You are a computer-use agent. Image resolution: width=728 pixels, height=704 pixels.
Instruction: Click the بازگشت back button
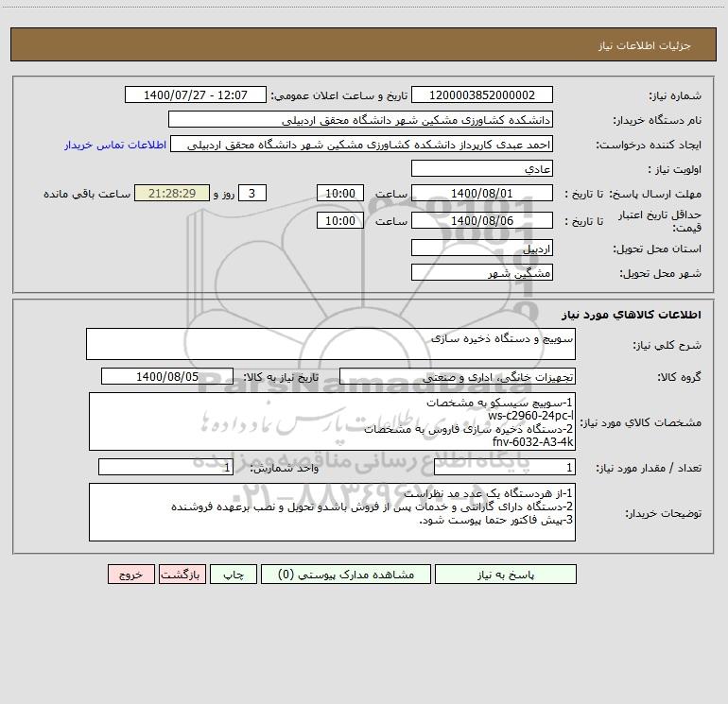coord(182,575)
